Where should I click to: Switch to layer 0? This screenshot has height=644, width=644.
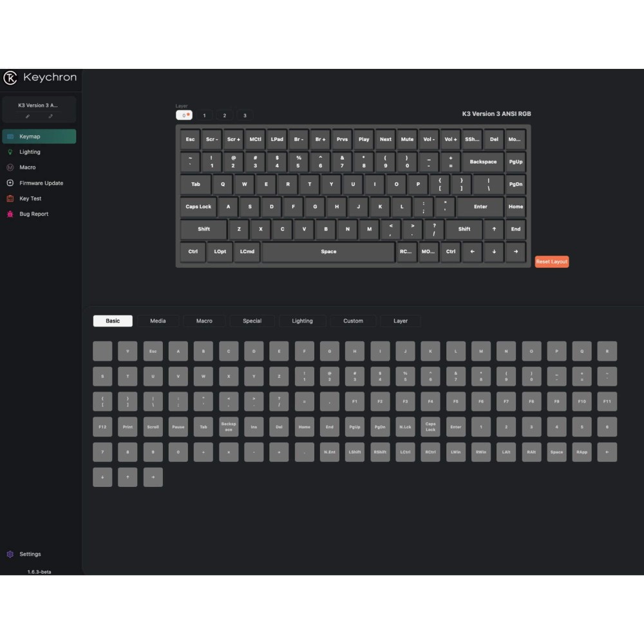[184, 115]
